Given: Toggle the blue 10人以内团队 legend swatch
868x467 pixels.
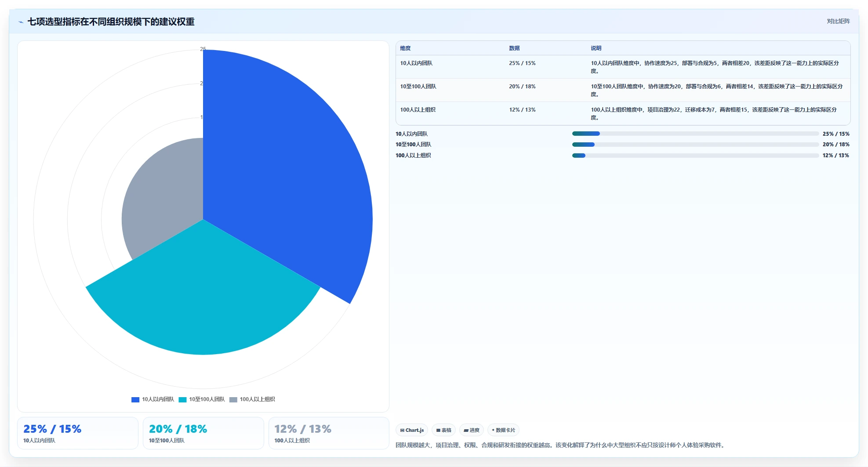Looking at the screenshot, I should coord(135,399).
